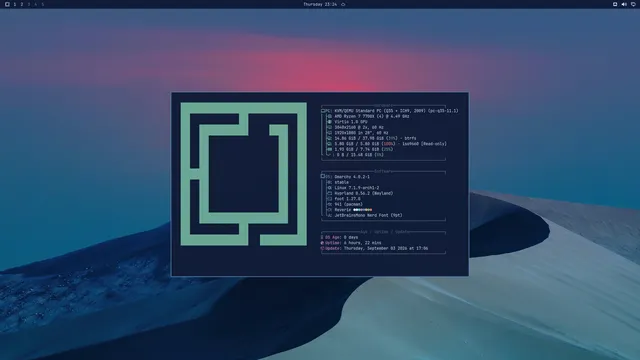The height and width of the screenshot is (360, 640).
Task: Click the tray icon beside the volume speaker
Action: click(x=615, y=4)
